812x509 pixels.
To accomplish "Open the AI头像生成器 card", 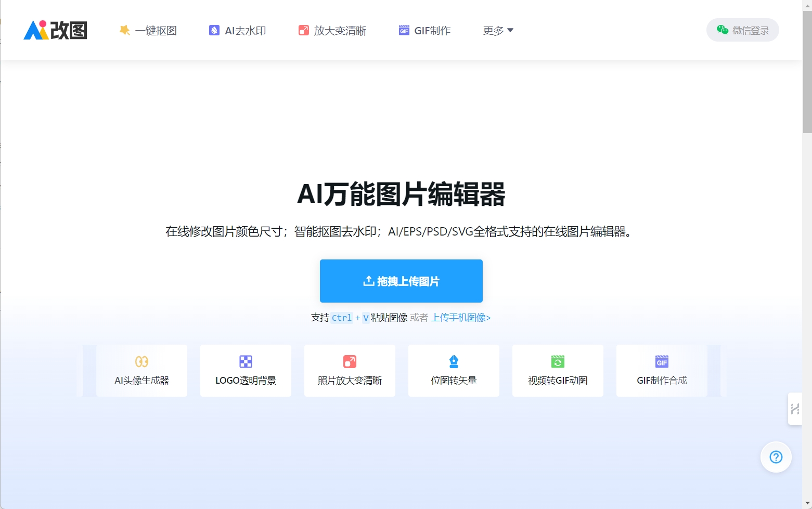I will 141,371.
